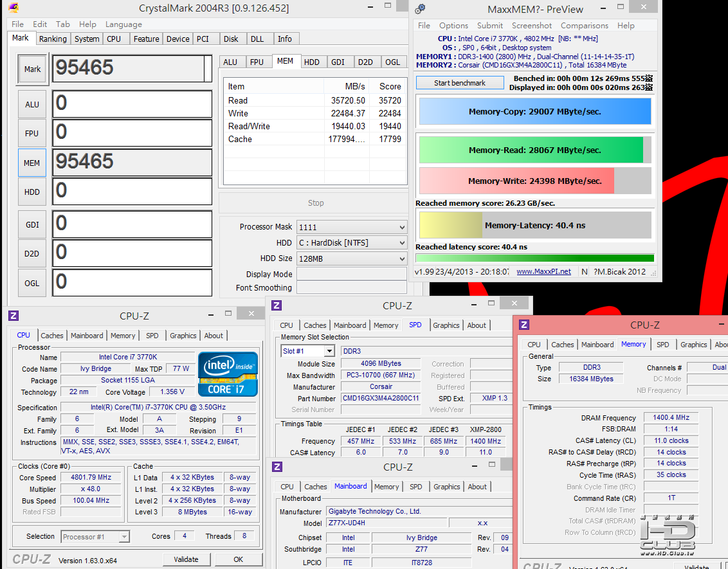Switch to the Ranking tab in CrystalMark
728x569 pixels.
tap(53, 39)
